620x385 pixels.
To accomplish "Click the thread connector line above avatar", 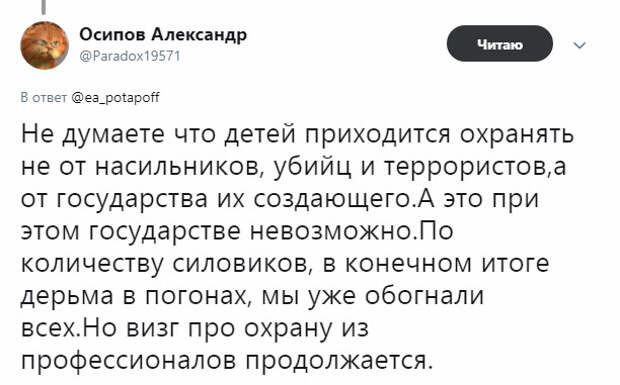I will click(44, 7).
